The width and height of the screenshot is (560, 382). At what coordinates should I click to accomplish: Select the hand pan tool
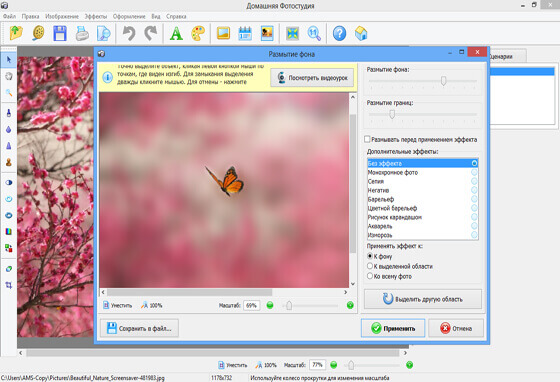(9, 76)
